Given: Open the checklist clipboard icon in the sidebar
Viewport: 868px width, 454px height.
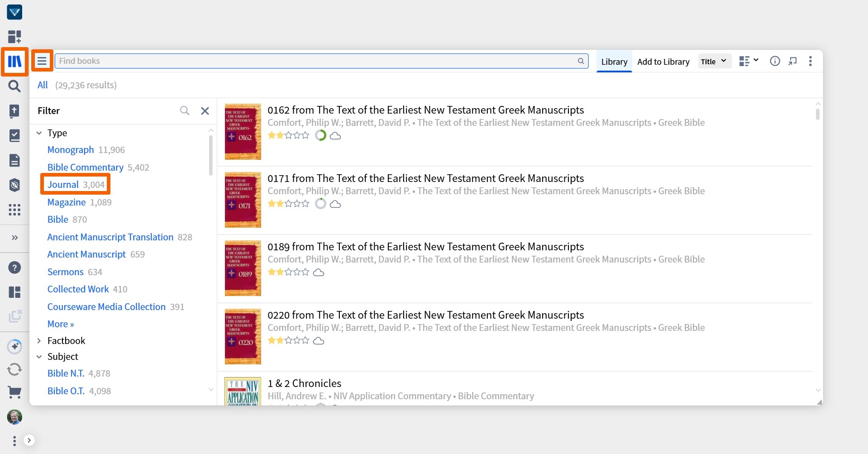Looking at the screenshot, I should pyautogui.click(x=14, y=135).
